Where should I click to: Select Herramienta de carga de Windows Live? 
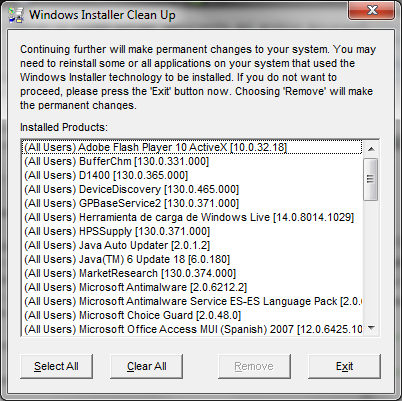(x=192, y=217)
